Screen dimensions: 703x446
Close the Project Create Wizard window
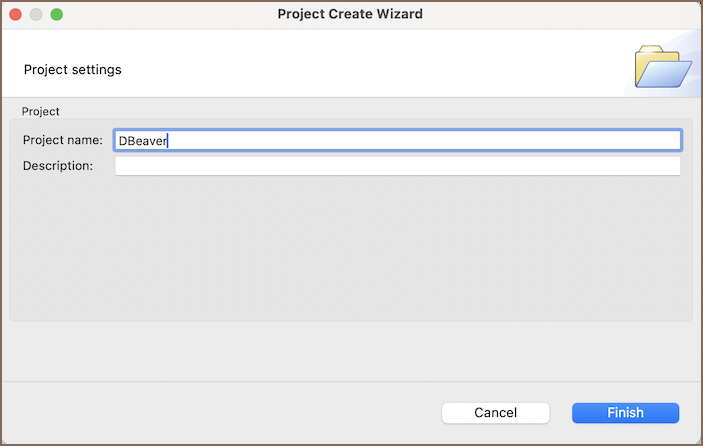17,15
